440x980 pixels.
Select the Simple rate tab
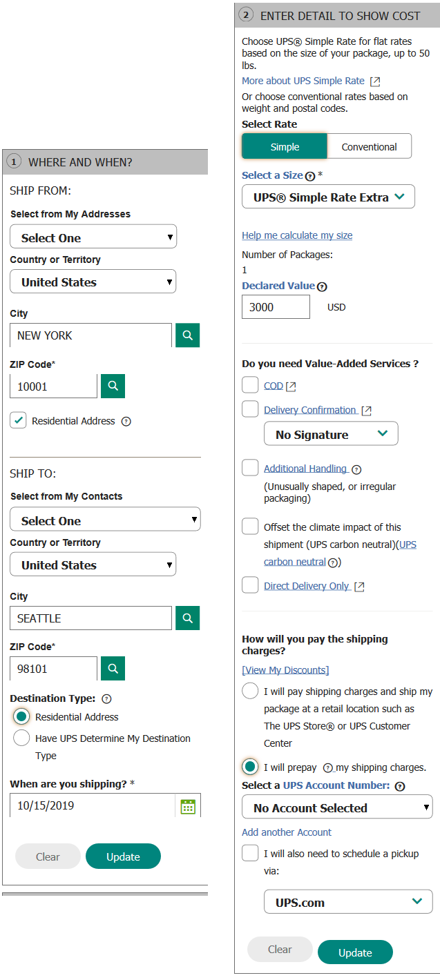click(285, 146)
